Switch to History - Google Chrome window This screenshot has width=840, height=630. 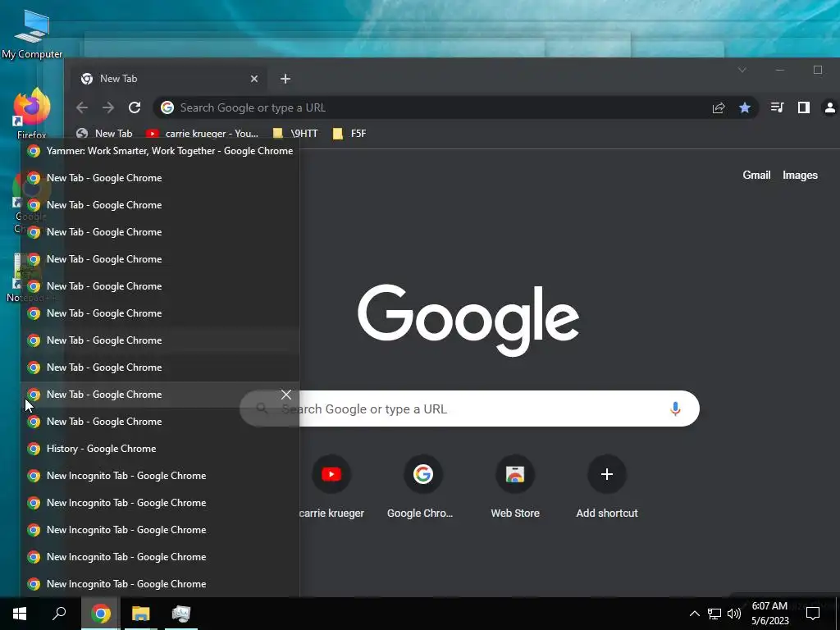(x=160, y=449)
